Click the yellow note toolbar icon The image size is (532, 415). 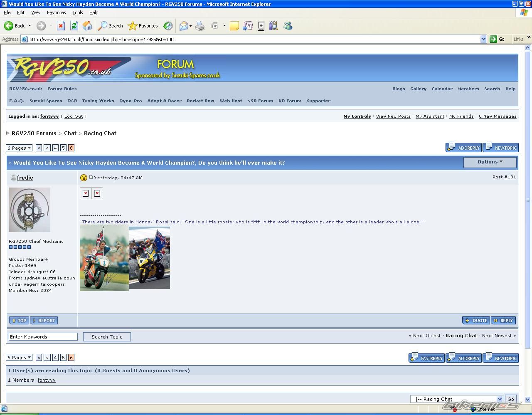234,26
